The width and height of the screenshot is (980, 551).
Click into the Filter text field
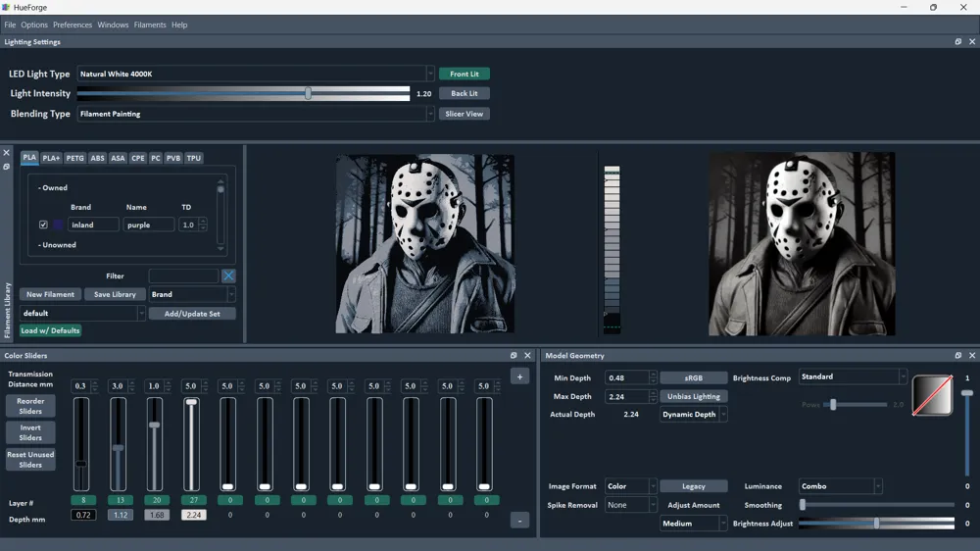click(184, 275)
